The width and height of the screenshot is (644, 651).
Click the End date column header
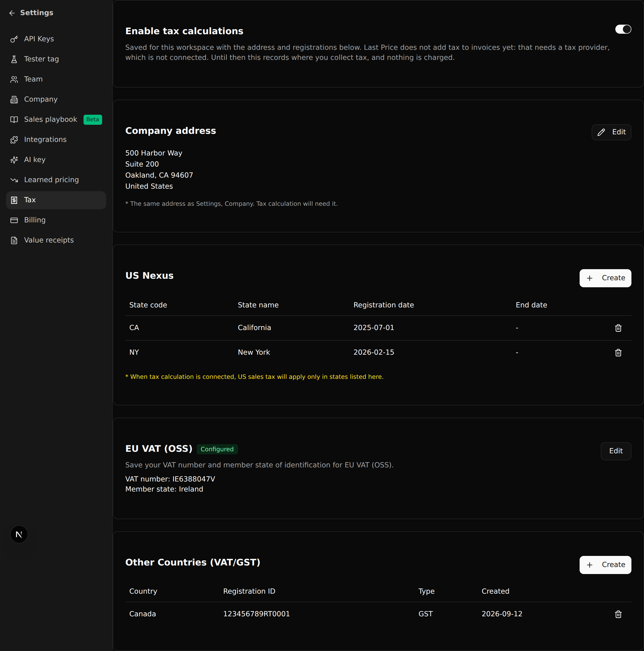pos(532,305)
